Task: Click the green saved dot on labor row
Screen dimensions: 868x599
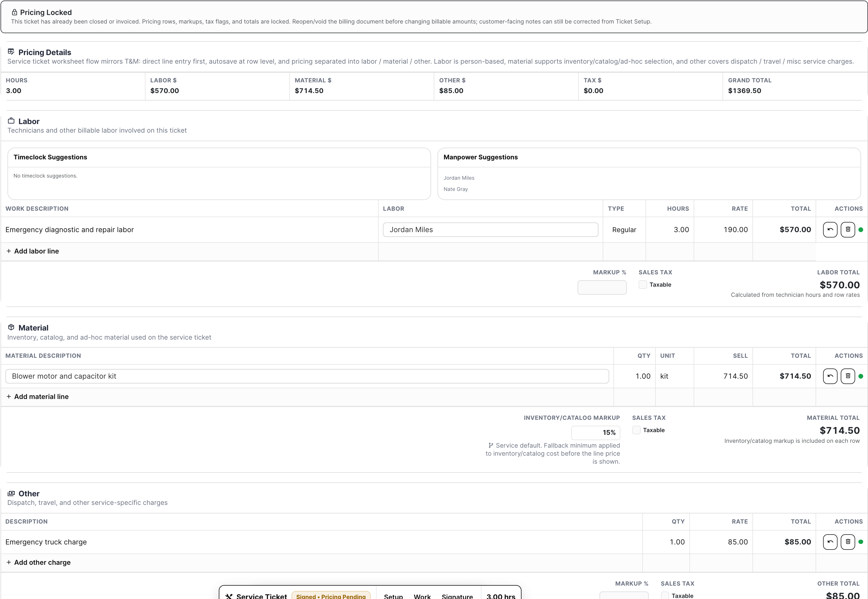Action: (x=861, y=230)
